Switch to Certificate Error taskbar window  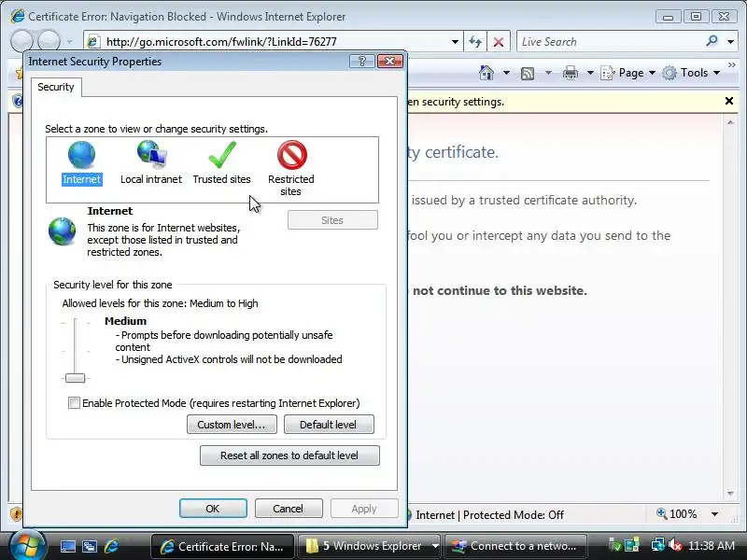[x=223, y=546]
